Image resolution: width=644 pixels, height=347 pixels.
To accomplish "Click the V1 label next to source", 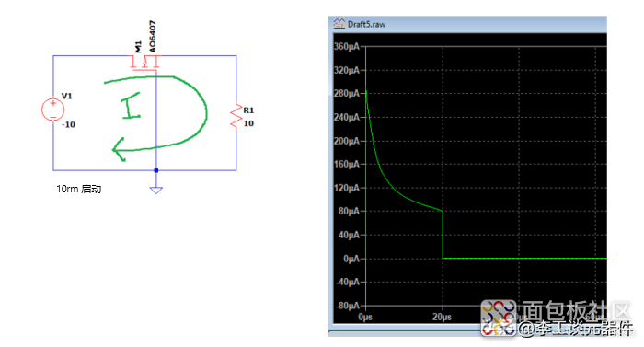I will 66,96.
